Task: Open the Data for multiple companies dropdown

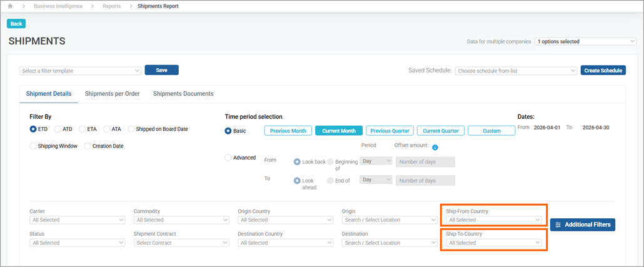Action: pyautogui.click(x=585, y=41)
